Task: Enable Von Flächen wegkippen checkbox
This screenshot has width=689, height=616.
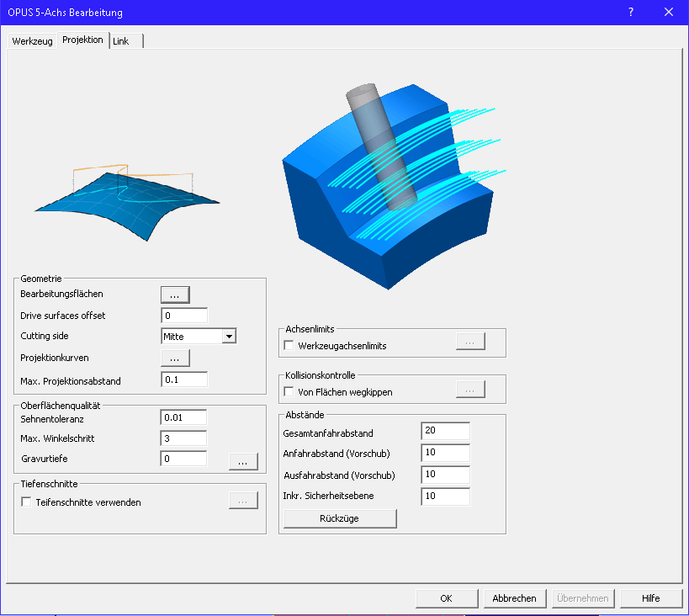Action: click(x=289, y=392)
